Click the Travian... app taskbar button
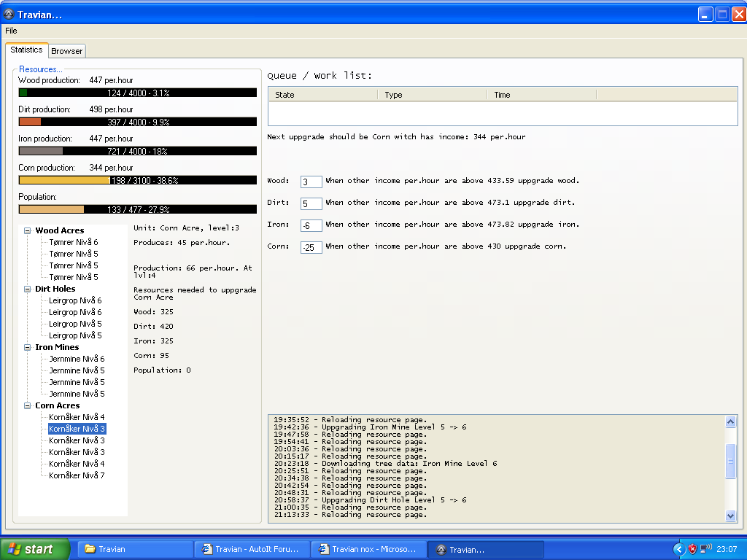The image size is (747, 560). coord(486,549)
